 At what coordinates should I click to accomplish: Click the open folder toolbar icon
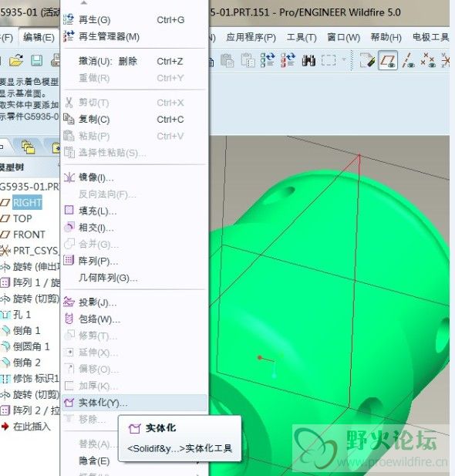[16, 60]
